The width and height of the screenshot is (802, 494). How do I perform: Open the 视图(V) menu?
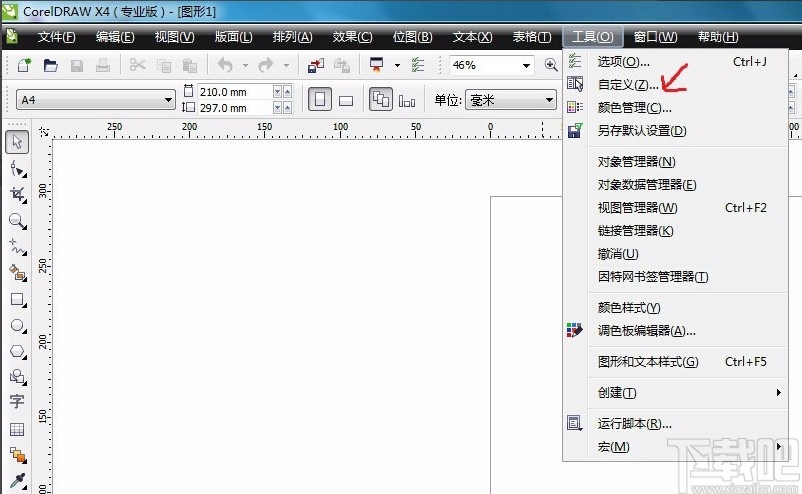174,37
